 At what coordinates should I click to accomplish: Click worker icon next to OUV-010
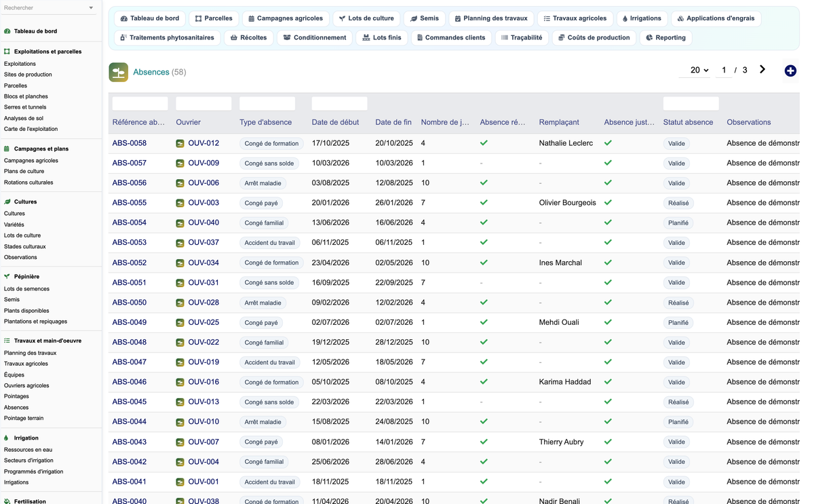(180, 422)
